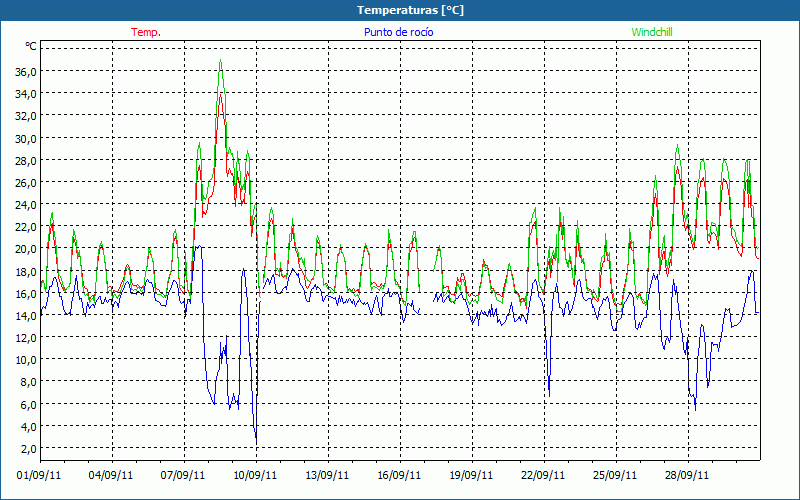Select the 2,0 y-axis value
The image size is (800, 500).
[29, 449]
